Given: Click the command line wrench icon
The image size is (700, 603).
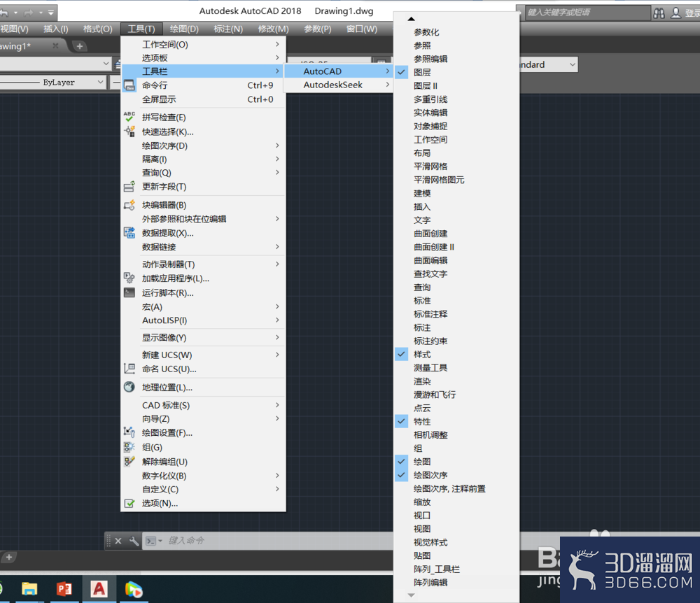Looking at the screenshot, I should click(x=134, y=541).
